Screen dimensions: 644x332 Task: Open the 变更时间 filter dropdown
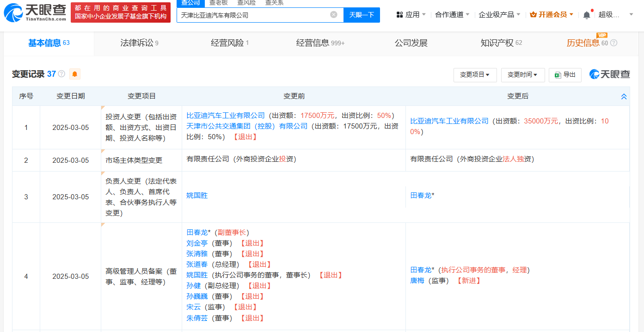pos(522,75)
